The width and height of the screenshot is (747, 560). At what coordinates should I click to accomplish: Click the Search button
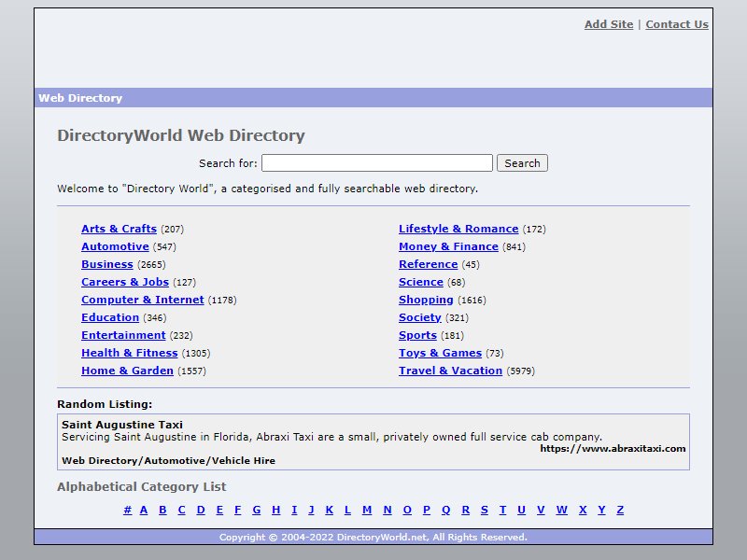coord(522,162)
